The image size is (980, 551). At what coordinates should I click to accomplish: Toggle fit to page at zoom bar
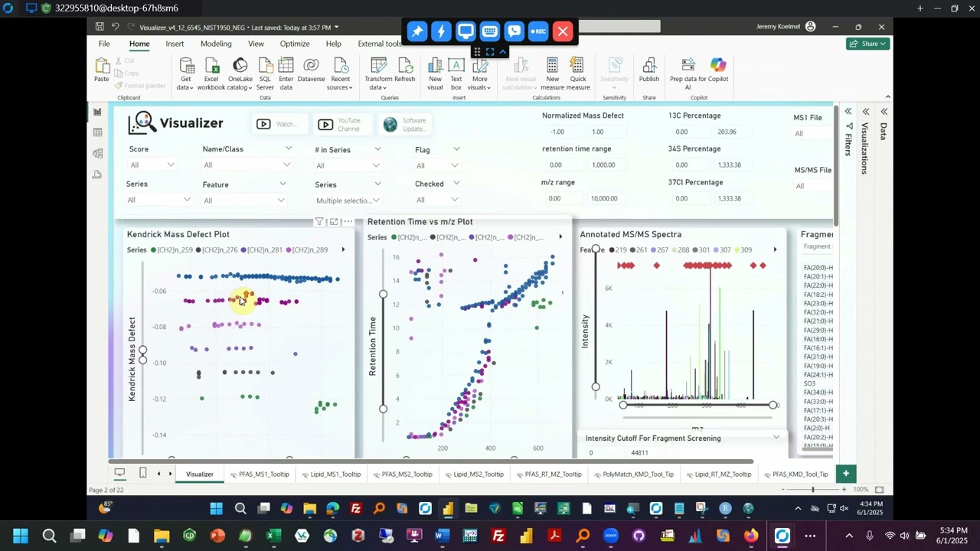click(x=880, y=490)
